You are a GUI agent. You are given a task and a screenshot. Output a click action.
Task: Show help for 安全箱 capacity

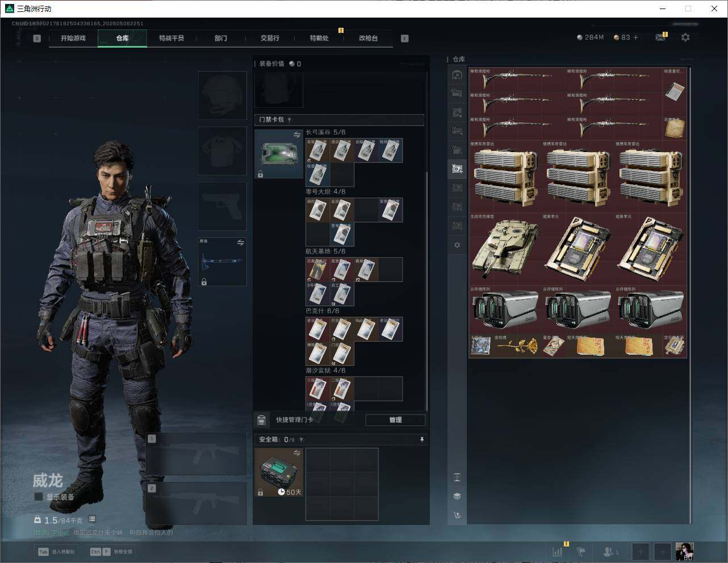(x=301, y=439)
